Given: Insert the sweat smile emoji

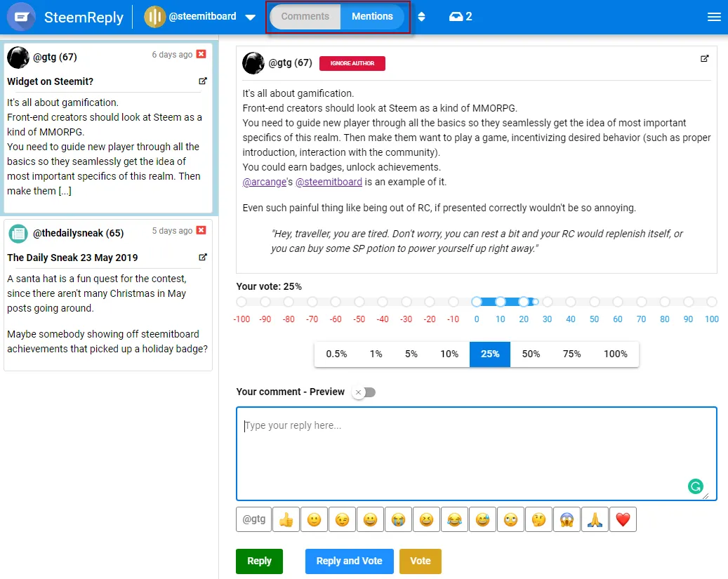Looking at the screenshot, I should tap(482, 519).
